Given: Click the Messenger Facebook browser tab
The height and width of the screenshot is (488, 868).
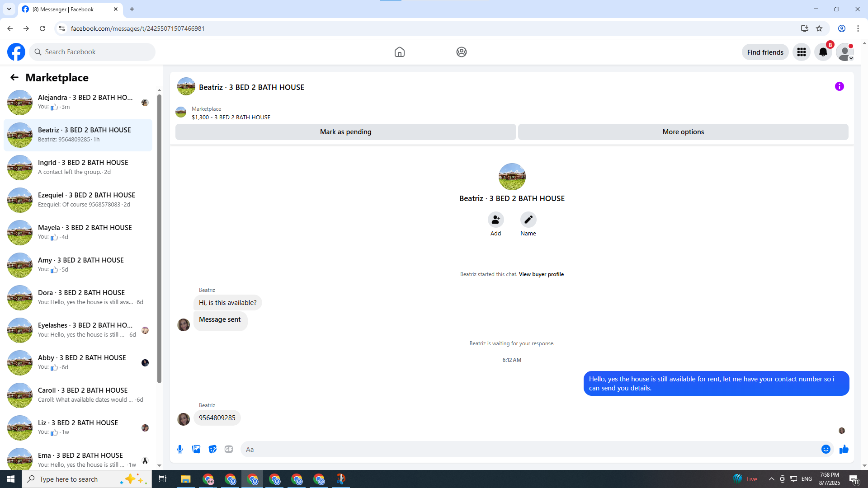Looking at the screenshot, I should 70,9.
